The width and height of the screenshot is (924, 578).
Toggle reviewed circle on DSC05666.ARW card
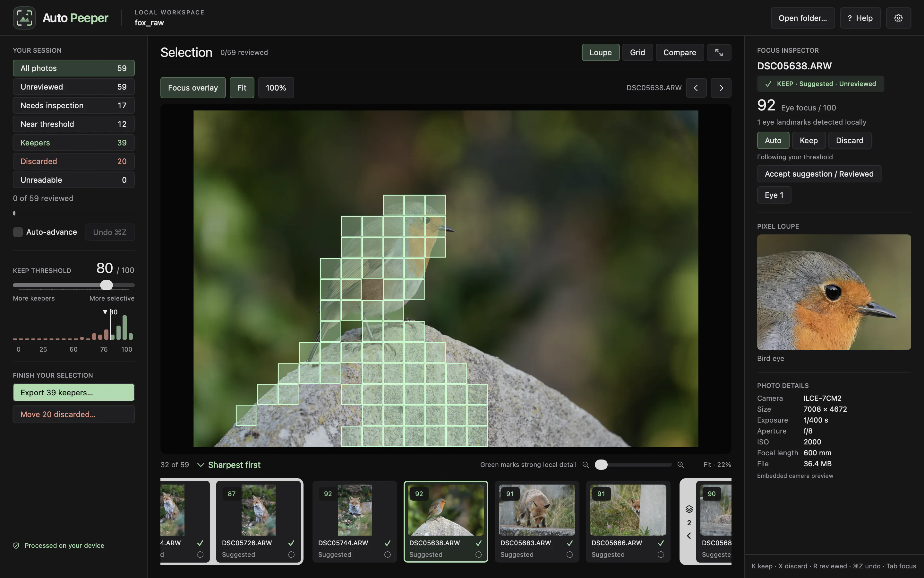pyautogui.click(x=661, y=554)
